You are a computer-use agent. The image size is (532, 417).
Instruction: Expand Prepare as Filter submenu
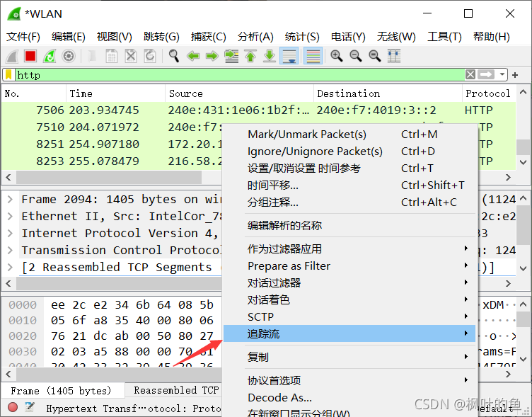349,266
